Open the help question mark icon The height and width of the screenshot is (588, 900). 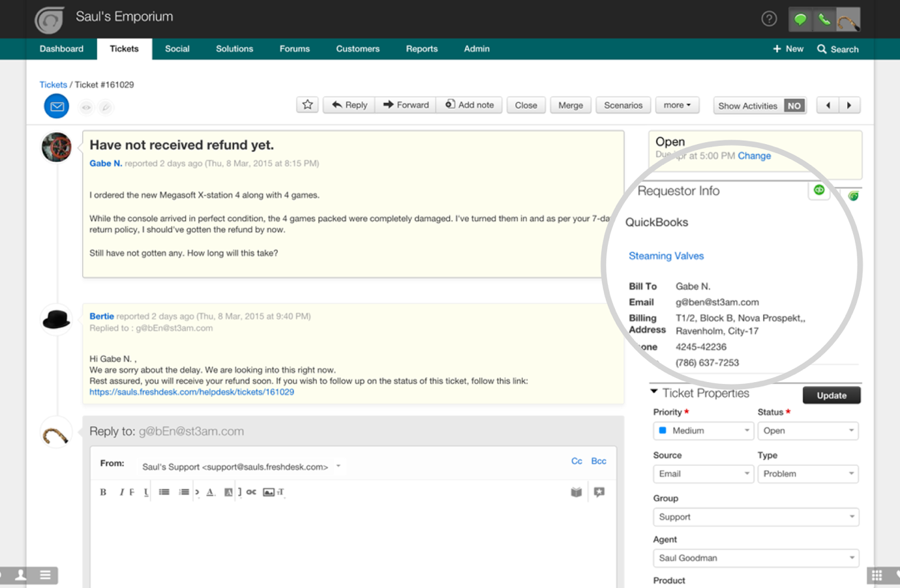click(769, 19)
